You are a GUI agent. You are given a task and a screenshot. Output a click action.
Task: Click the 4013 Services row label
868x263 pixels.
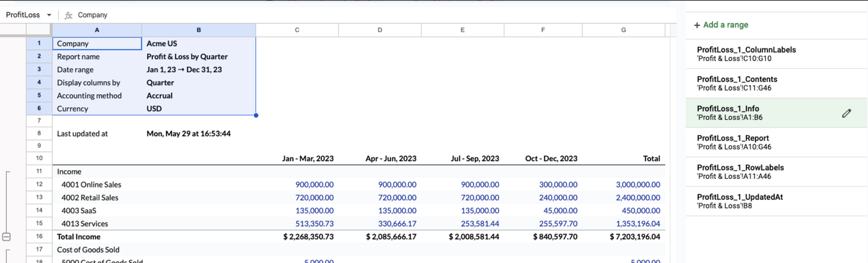(x=85, y=223)
